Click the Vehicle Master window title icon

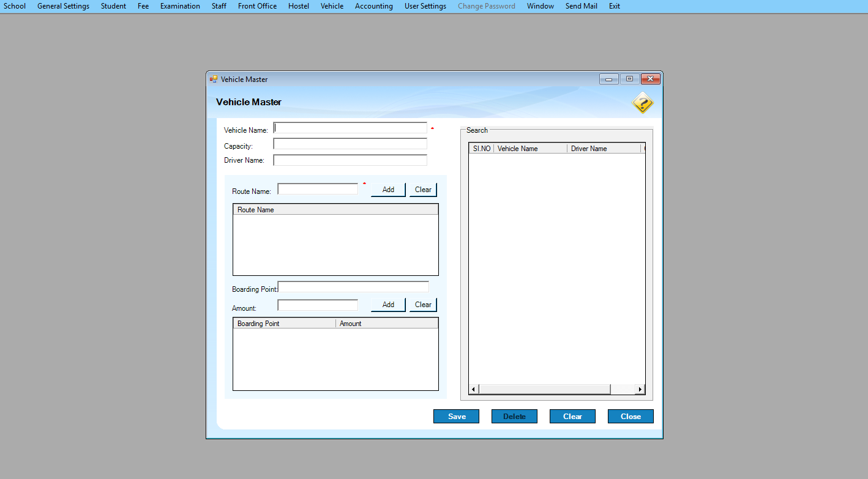coord(214,79)
